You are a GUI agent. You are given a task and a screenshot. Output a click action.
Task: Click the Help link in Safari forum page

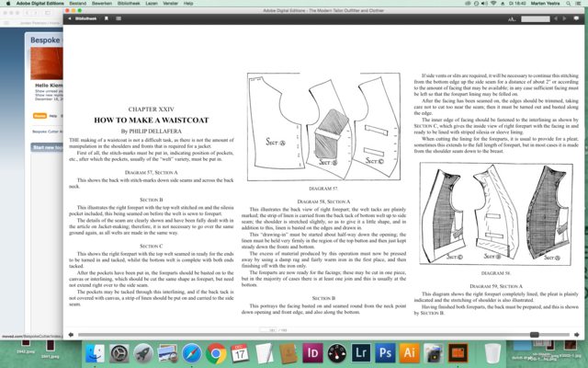(53, 116)
